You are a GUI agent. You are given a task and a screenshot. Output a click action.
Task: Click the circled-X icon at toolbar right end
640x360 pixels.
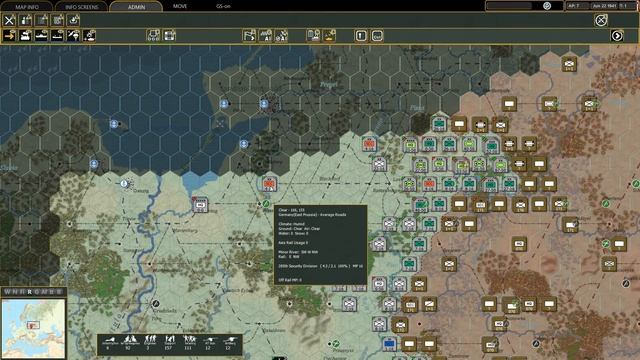click(x=601, y=20)
